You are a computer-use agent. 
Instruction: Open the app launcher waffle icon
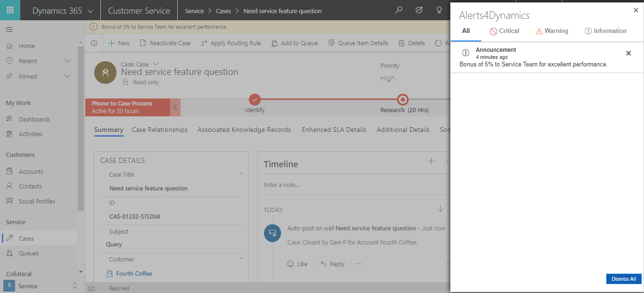click(x=10, y=10)
